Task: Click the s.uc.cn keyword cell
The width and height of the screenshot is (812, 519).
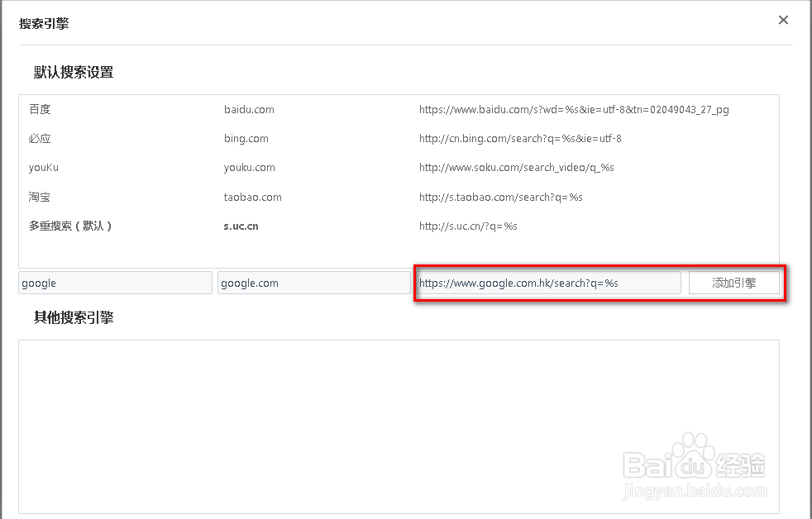Action: point(241,226)
